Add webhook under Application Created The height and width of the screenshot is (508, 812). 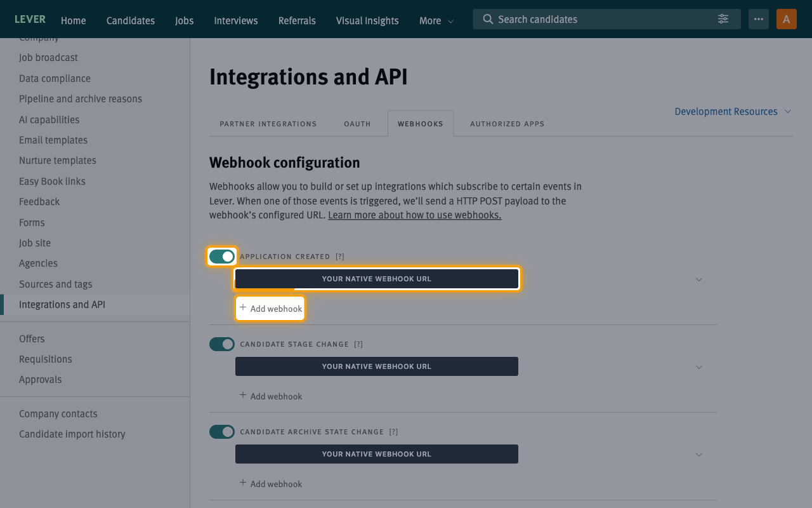(x=270, y=309)
